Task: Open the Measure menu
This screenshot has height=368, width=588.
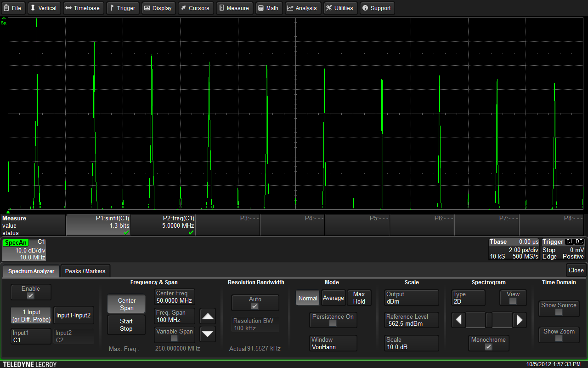Action: coord(233,8)
